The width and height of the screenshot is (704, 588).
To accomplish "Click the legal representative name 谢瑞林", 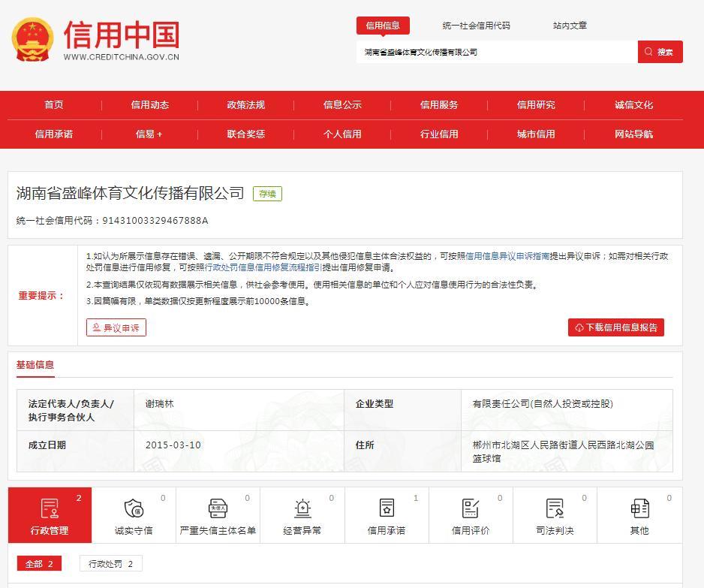I will pos(159,404).
